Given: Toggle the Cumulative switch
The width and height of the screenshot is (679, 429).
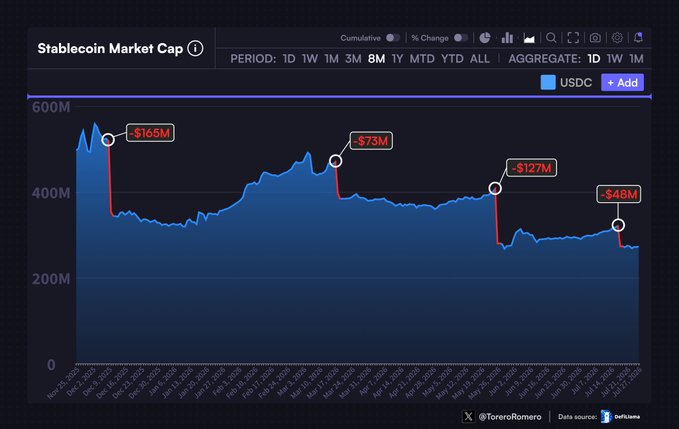Looking at the screenshot, I should [393, 38].
